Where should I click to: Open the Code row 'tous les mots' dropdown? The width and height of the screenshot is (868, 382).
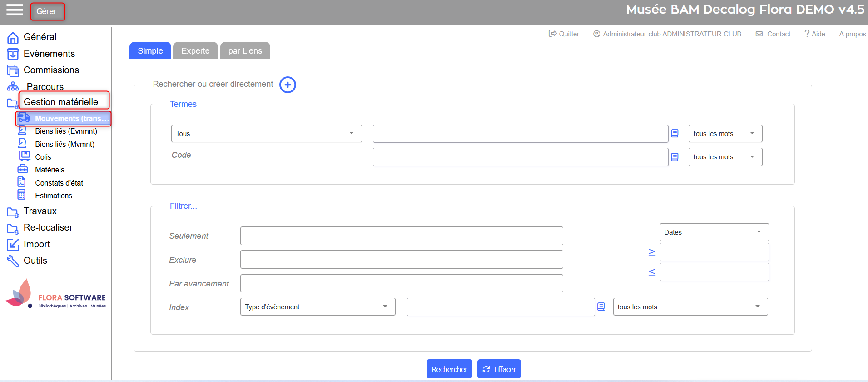(x=725, y=157)
